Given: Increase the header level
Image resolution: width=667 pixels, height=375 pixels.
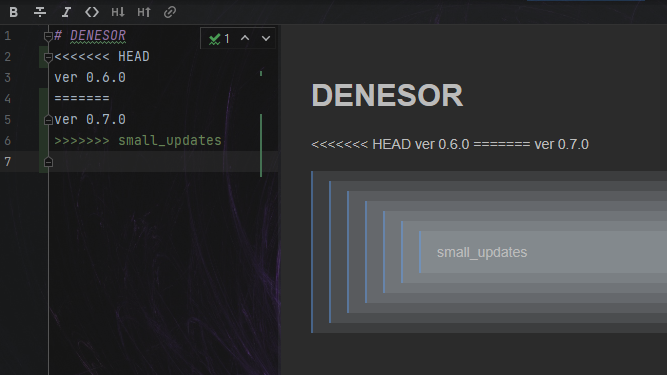Looking at the screenshot, I should tap(144, 12).
